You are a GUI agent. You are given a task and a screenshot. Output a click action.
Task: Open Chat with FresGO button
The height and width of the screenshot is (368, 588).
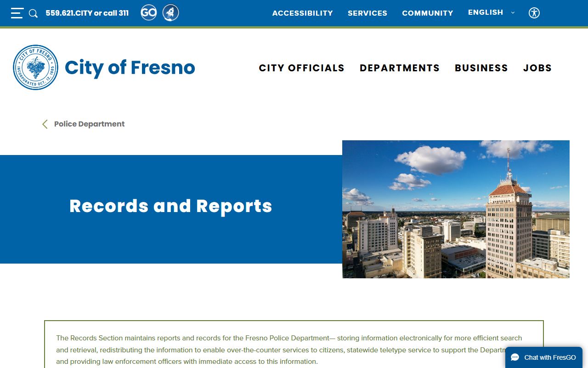tap(544, 357)
